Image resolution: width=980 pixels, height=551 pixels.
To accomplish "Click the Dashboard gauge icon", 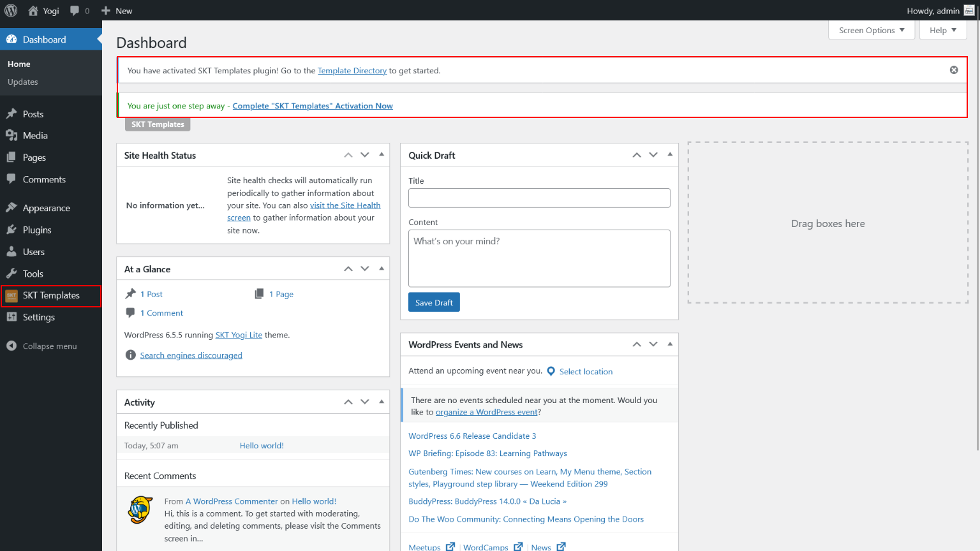I will point(11,40).
